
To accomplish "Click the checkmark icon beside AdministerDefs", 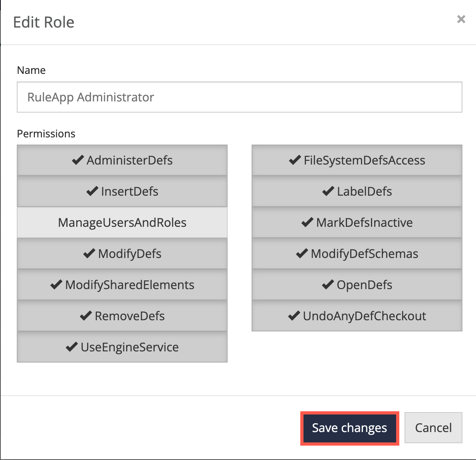I will 77,160.
